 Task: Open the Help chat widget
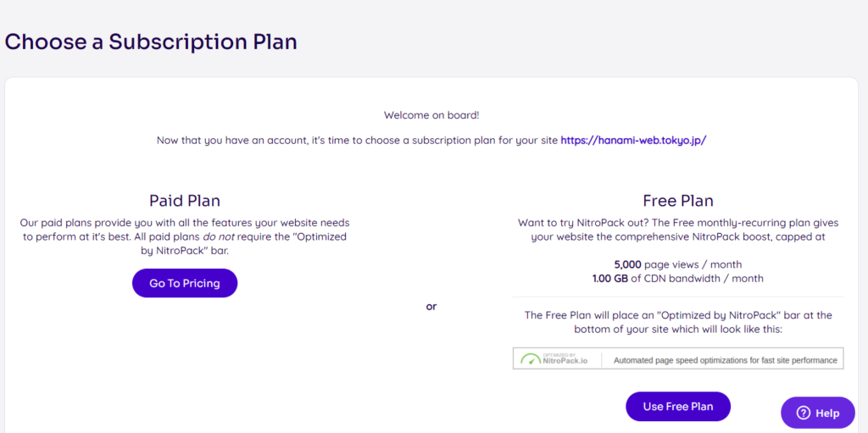pos(818,413)
